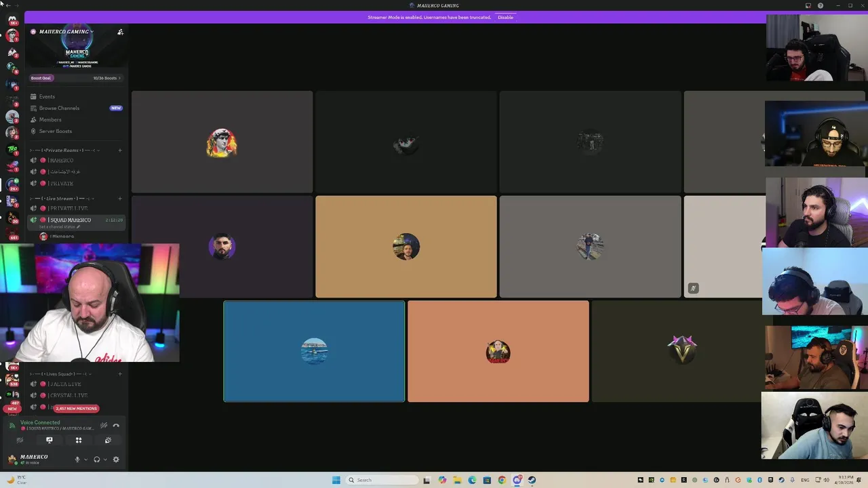Select the orange tile participant
This screenshot has width=868, height=488.
click(498, 351)
